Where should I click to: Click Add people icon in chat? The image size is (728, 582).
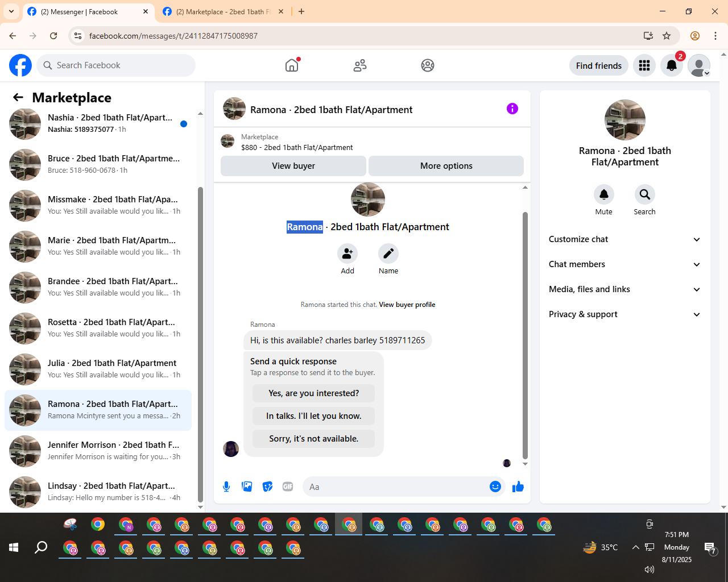348,253
